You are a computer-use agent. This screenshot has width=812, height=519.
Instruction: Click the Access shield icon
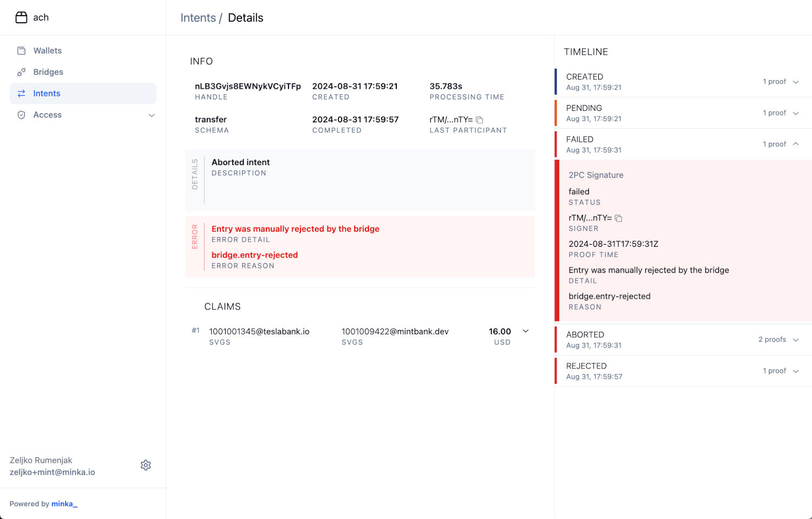point(22,115)
